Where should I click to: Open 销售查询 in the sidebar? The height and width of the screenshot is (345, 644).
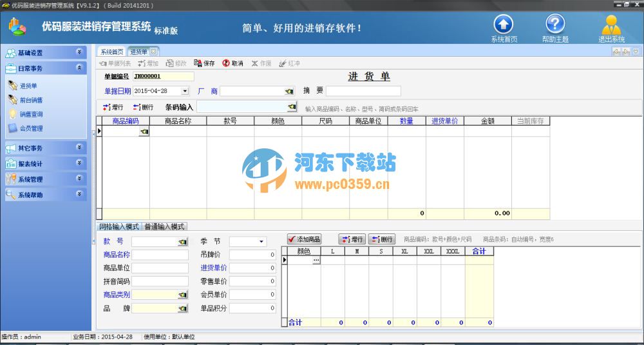coord(26,114)
